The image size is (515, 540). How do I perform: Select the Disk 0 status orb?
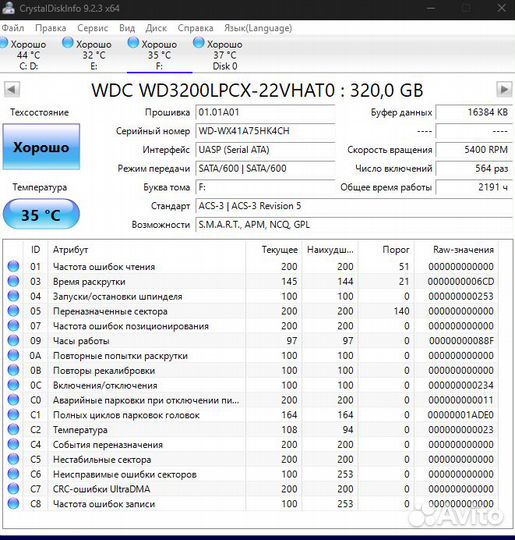click(x=199, y=43)
